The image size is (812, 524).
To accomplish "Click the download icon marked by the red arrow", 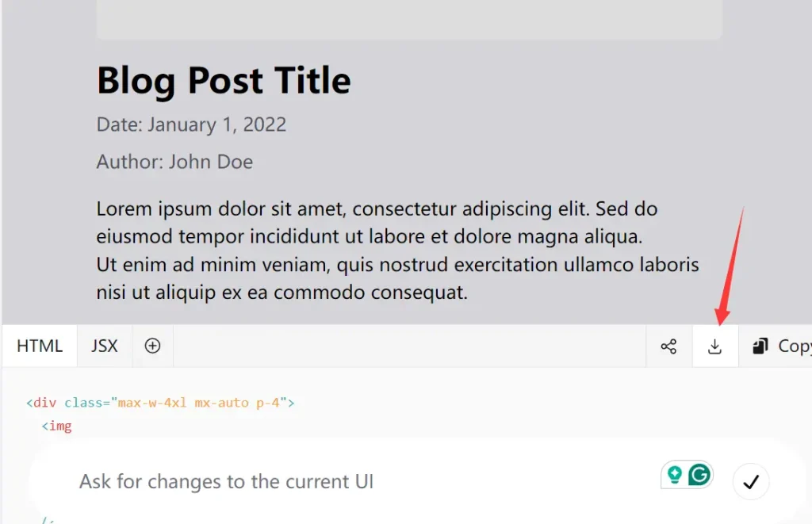I will point(714,346).
